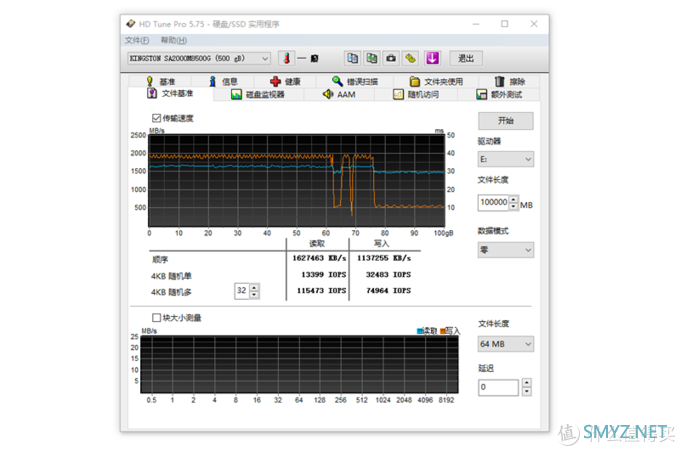Viewport: 680px width, 451px height.
Task: Open the 文件夹使用 folder usage tab
Action: [436, 82]
